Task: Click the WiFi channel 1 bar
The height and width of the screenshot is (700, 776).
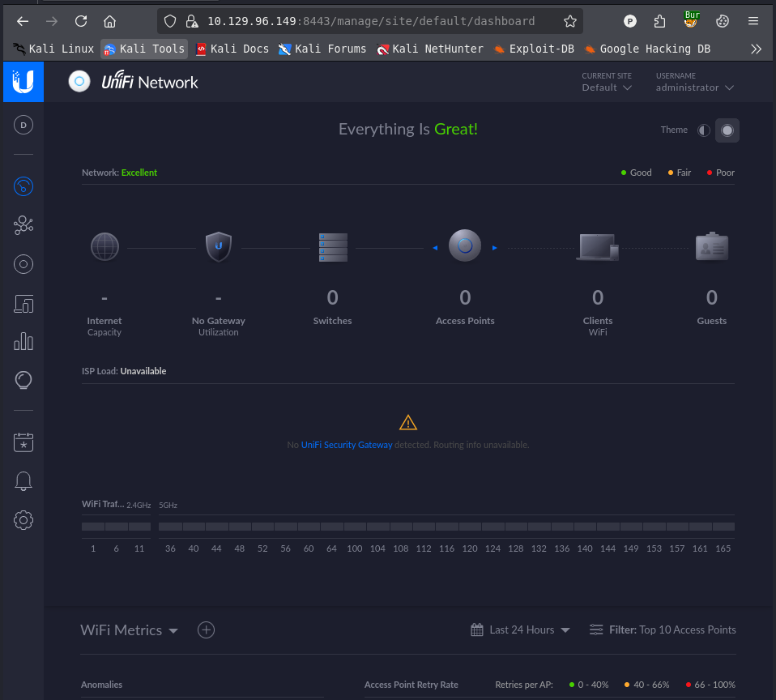Action: tap(93, 527)
